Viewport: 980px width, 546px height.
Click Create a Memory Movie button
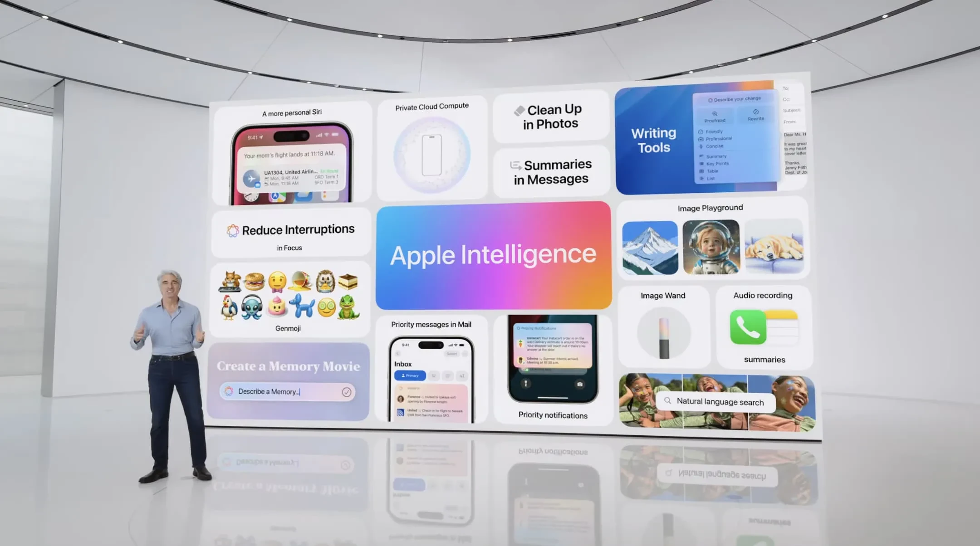(289, 365)
